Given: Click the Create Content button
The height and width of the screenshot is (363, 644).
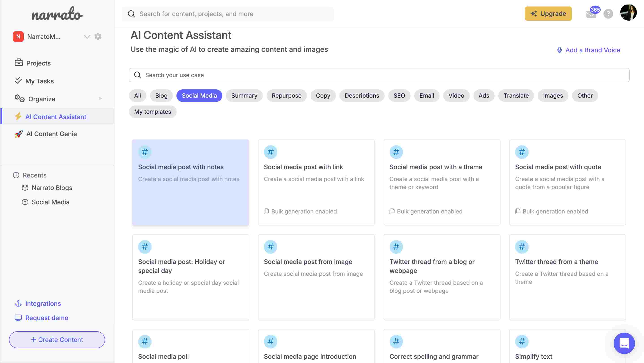Looking at the screenshot, I should (x=57, y=340).
